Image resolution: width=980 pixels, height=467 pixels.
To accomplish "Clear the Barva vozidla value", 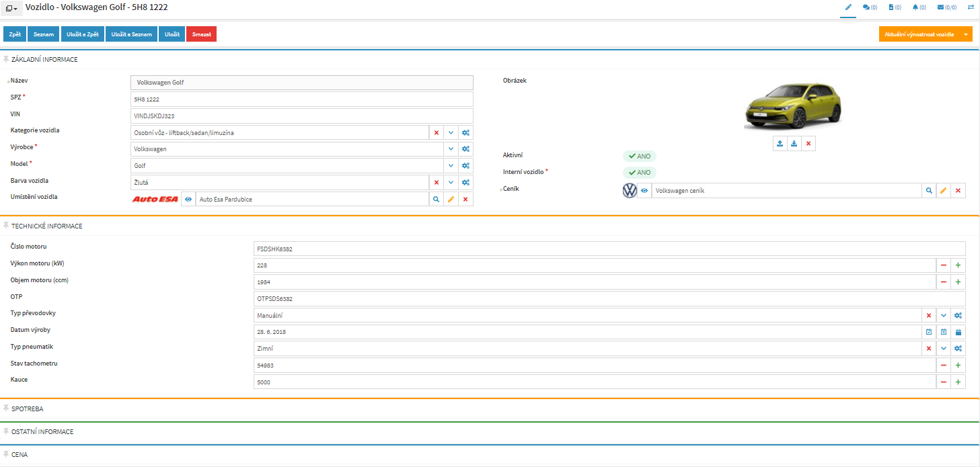I will pyautogui.click(x=436, y=182).
